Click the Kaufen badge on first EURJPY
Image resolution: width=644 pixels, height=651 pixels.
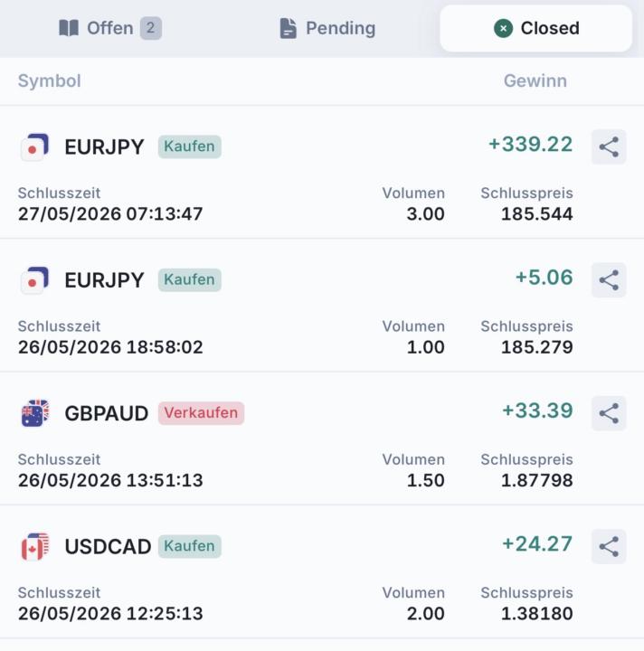click(189, 146)
